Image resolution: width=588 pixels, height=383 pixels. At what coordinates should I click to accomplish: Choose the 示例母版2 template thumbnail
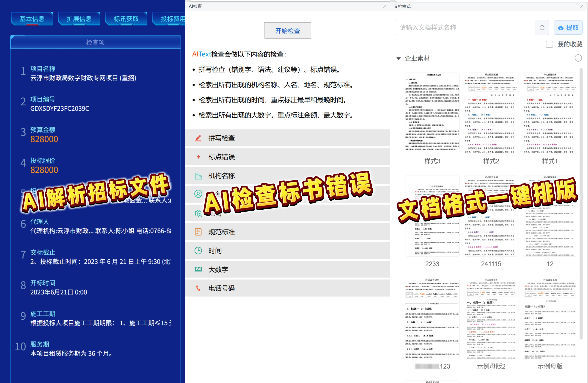tap(491, 318)
